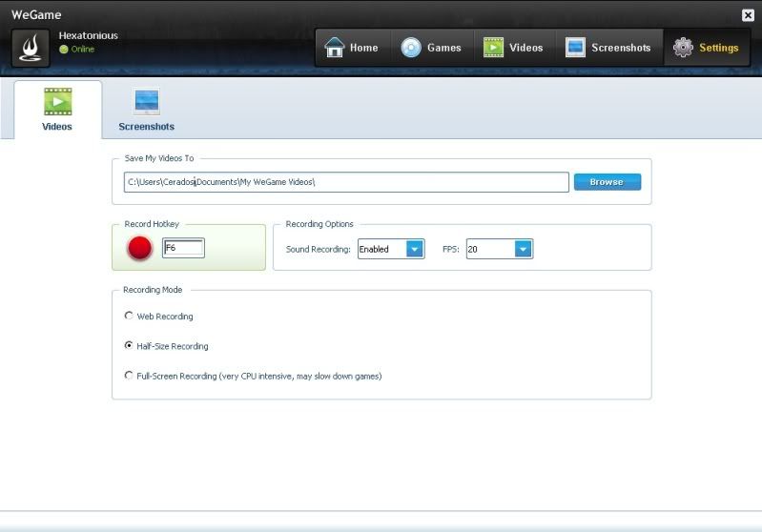Click the WeGame flame avatar icon
The height and width of the screenshot is (532, 762).
pyautogui.click(x=31, y=48)
